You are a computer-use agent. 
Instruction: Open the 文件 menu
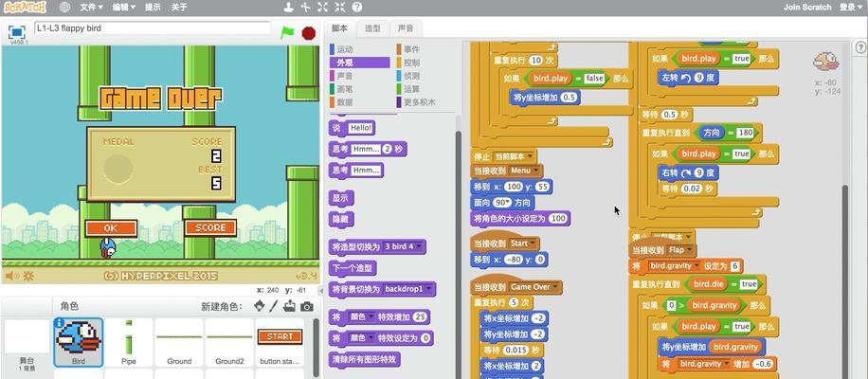coord(91,8)
